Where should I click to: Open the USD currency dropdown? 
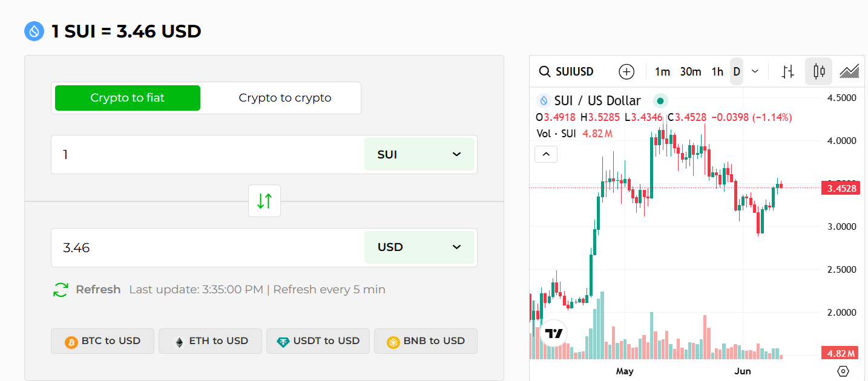click(419, 247)
